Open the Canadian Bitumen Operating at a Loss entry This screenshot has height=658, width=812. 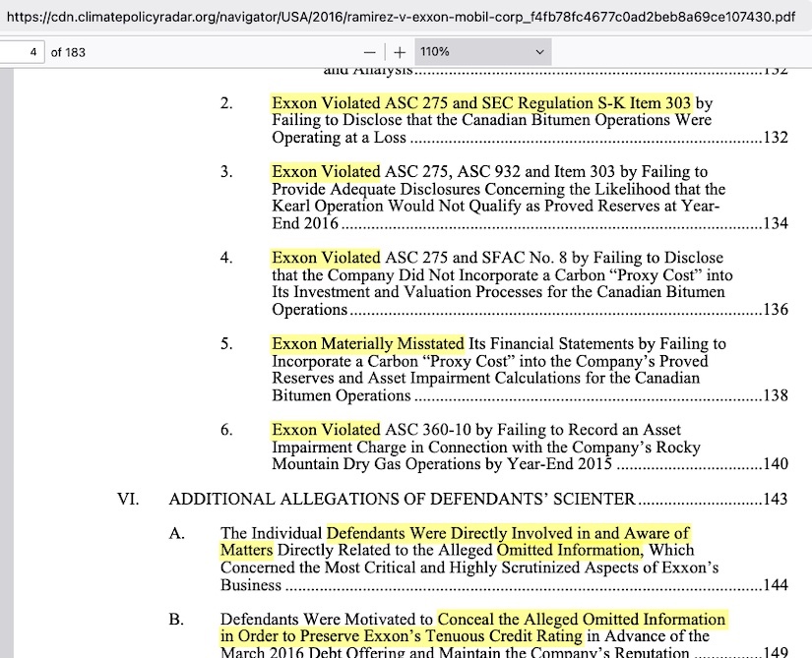click(491, 120)
